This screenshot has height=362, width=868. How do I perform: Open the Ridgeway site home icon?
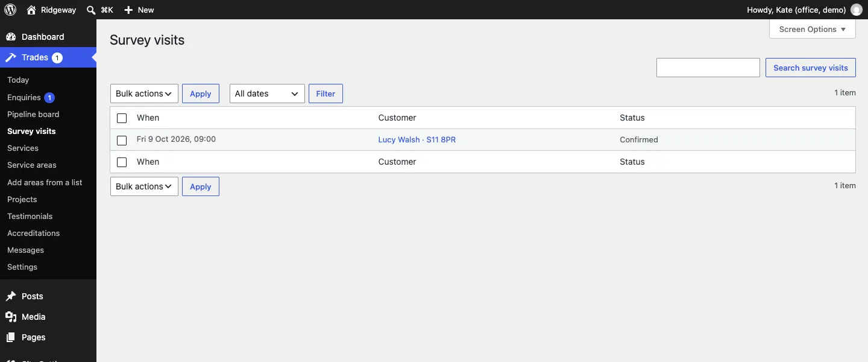(31, 10)
